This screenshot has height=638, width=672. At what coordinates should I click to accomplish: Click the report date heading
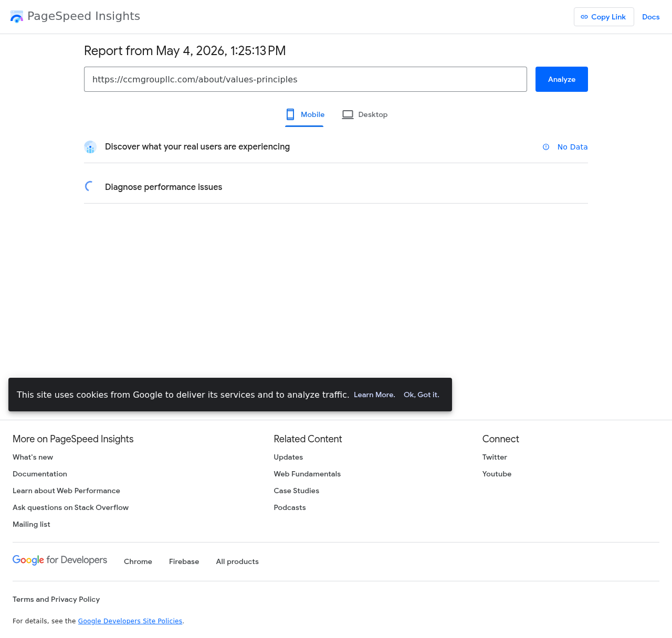tap(185, 51)
